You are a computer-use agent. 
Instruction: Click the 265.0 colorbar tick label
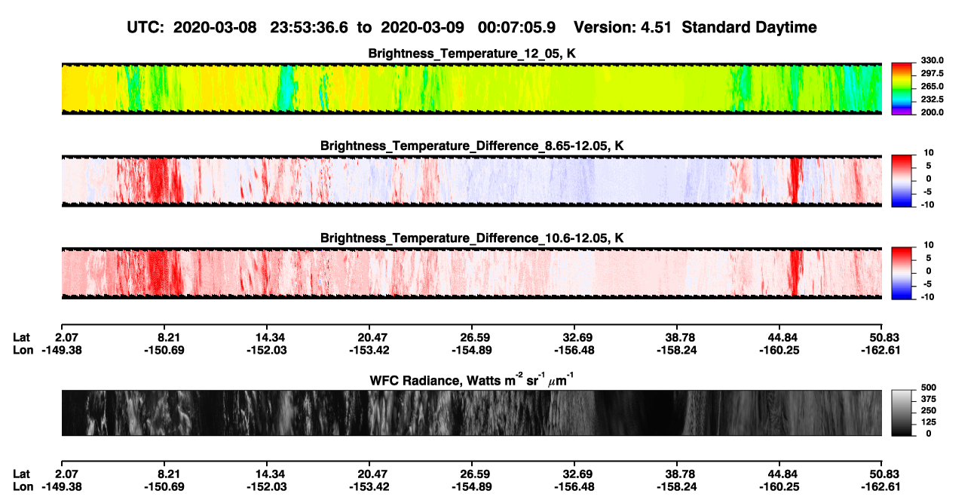point(932,86)
